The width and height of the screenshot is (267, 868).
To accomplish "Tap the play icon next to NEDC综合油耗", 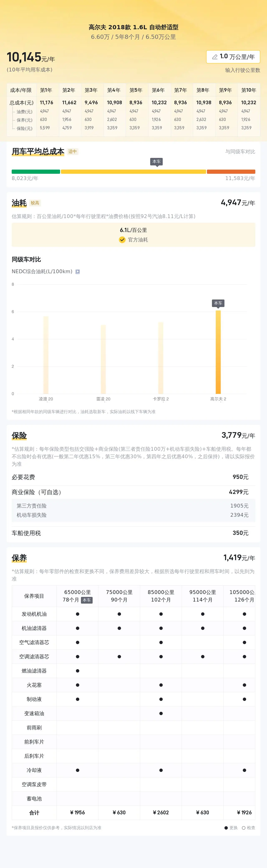I will pyautogui.click(x=77, y=272).
